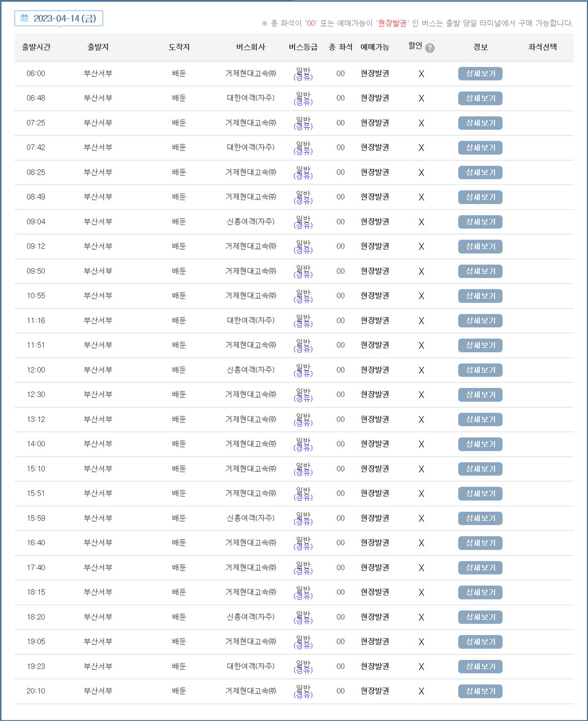The image size is (588, 721).
Task: Click 거제현대고속㈜ in the 07:25 row
Action: click(250, 123)
